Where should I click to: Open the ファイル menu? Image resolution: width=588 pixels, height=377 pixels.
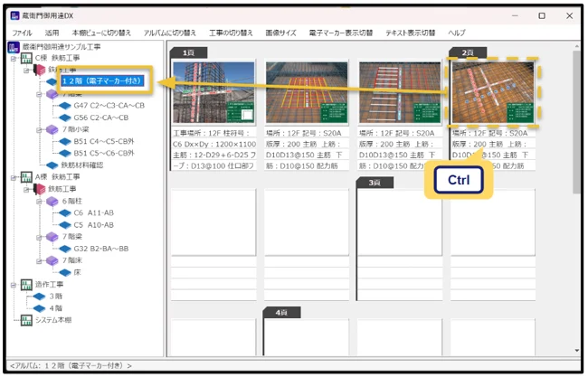[x=22, y=33]
